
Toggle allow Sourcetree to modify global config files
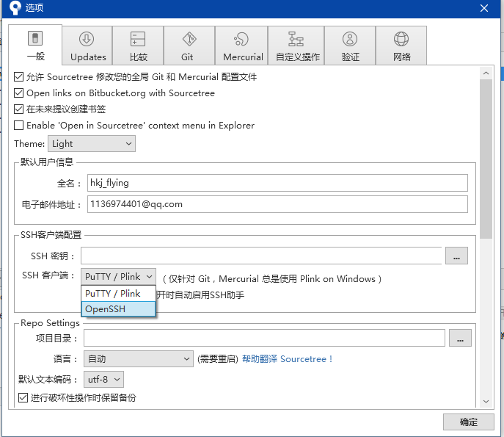click(18, 77)
